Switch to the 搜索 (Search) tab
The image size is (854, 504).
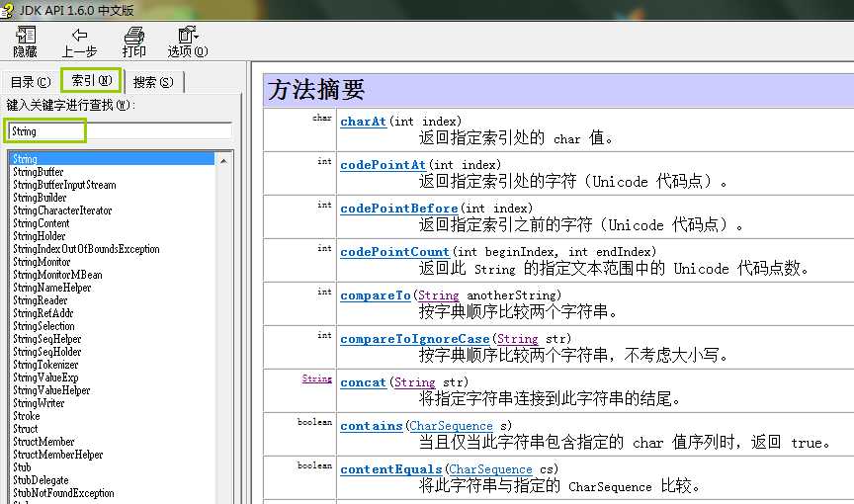tap(153, 82)
